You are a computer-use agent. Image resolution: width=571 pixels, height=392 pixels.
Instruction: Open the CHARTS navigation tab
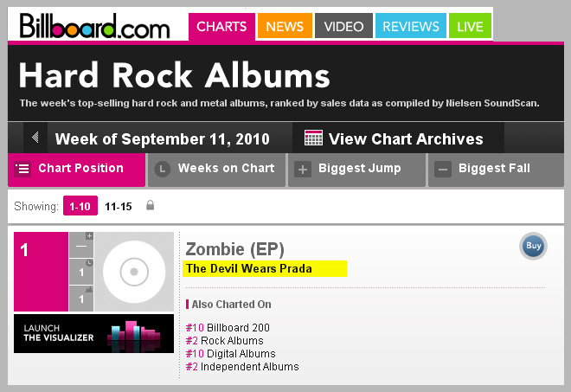(221, 26)
